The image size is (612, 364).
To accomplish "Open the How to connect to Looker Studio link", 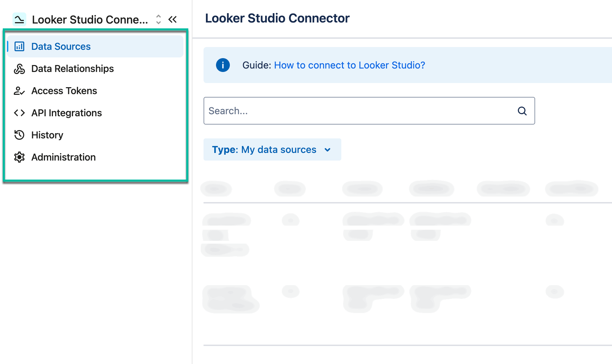I will coord(349,65).
